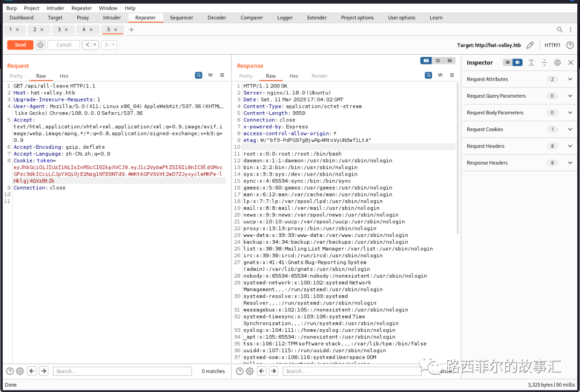This screenshot has width=580, height=392.
Task: Open history dropdown beside back arrow
Action: click(x=95, y=45)
